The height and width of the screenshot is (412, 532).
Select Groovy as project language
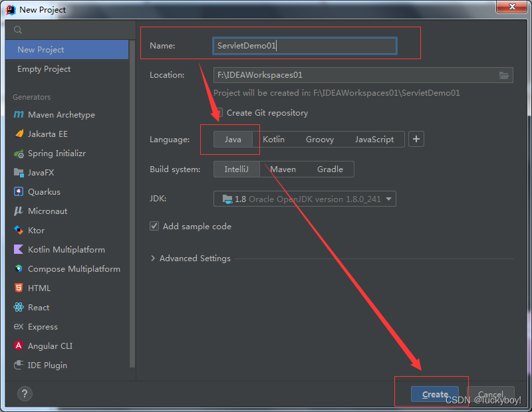[320, 140]
